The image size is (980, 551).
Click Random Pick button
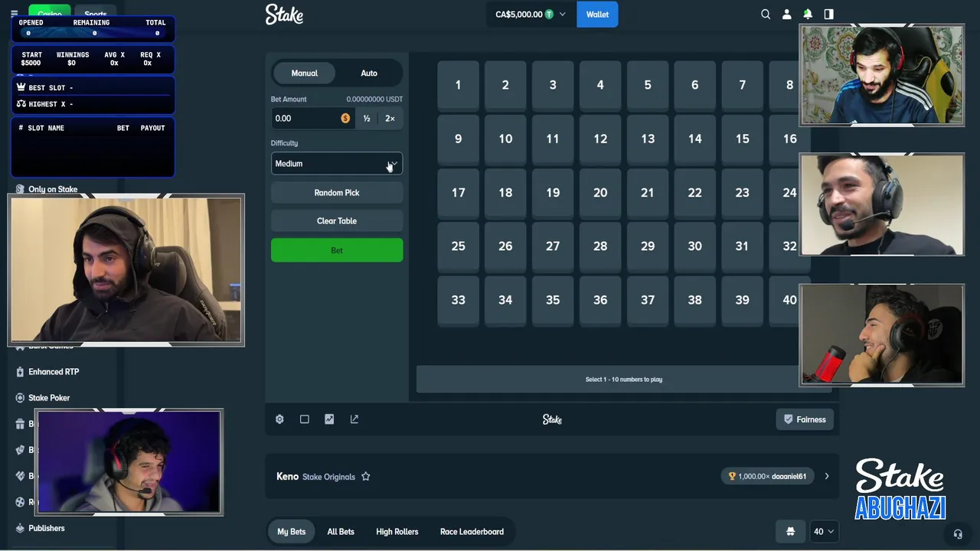[337, 193]
